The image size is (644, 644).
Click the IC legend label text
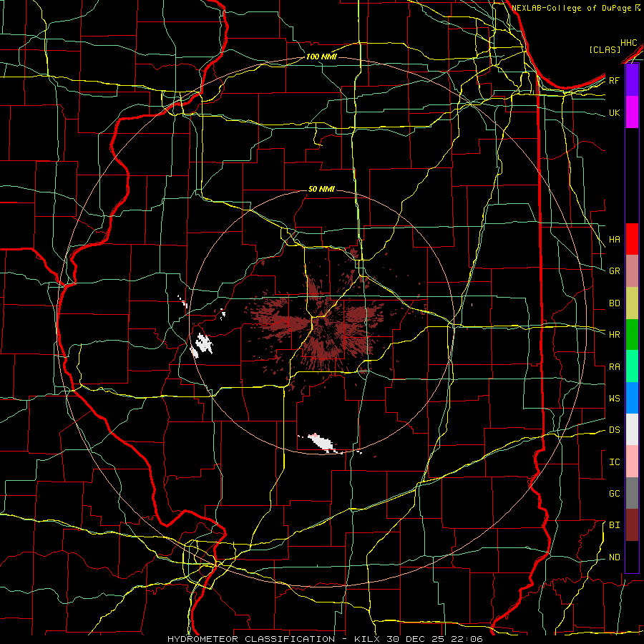point(615,462)
